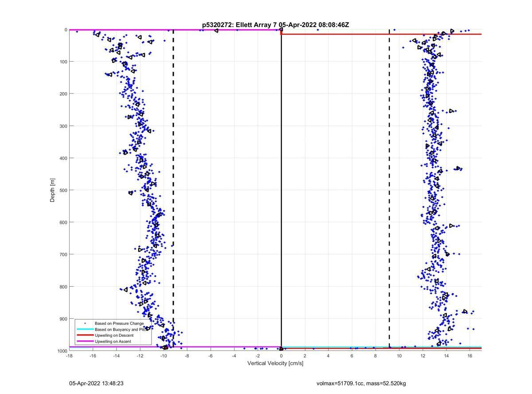Click depth tick label '100'

point(63,62)
